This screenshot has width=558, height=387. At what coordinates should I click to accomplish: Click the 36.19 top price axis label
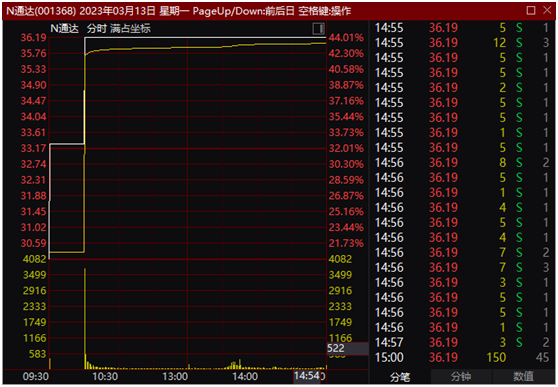33,38
